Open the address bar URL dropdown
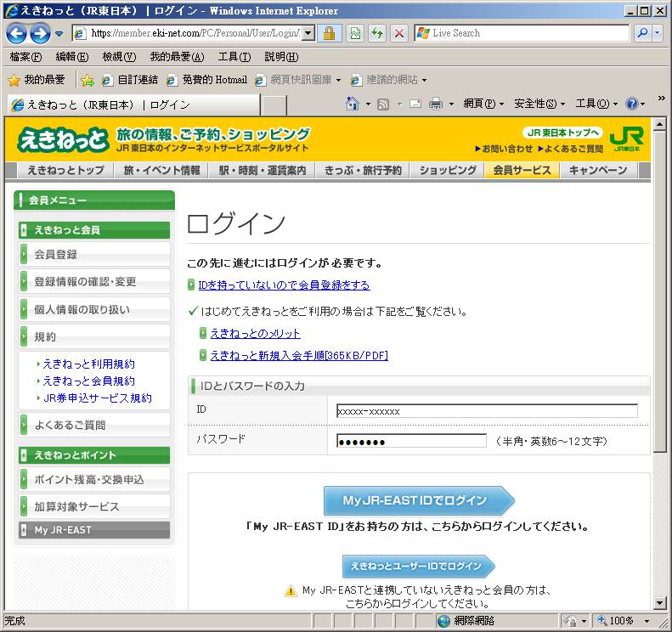 pyautogui.click(x=308, y=33)
